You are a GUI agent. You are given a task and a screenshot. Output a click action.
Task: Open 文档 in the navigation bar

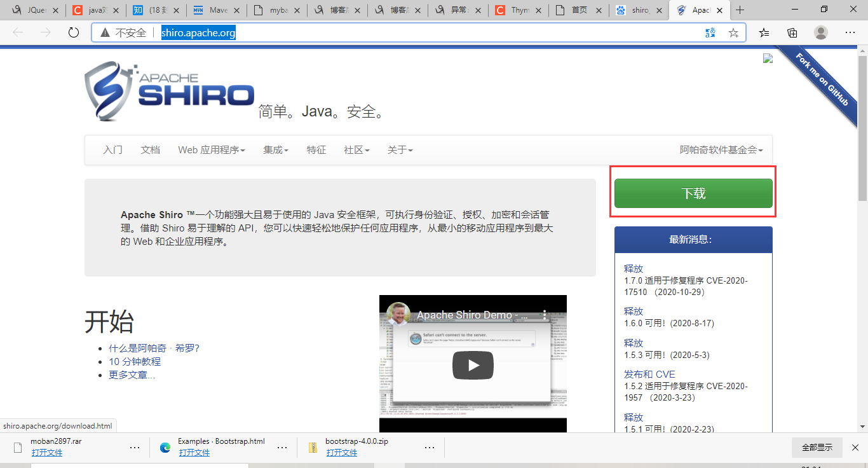pyautogui.click(x=151, y=150)
